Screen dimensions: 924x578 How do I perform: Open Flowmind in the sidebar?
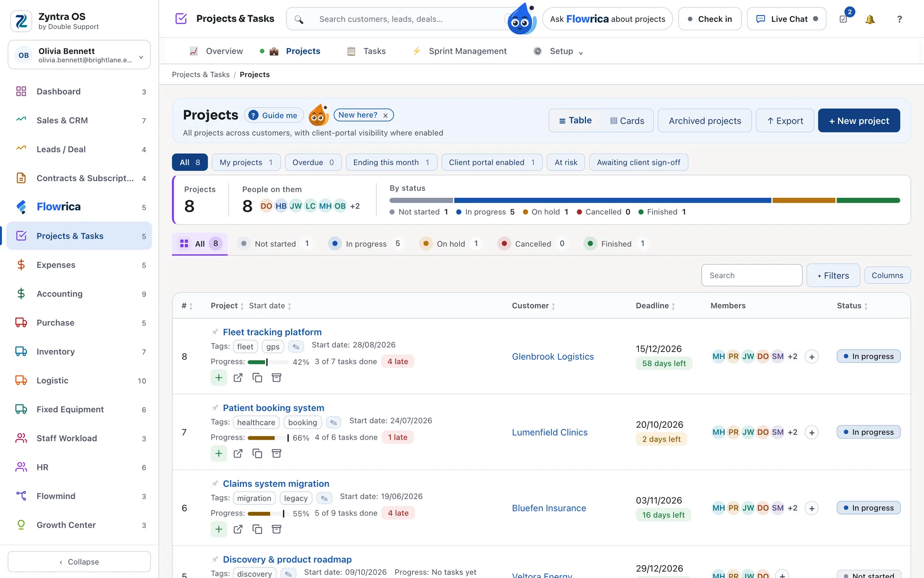(x=79, y=496)
